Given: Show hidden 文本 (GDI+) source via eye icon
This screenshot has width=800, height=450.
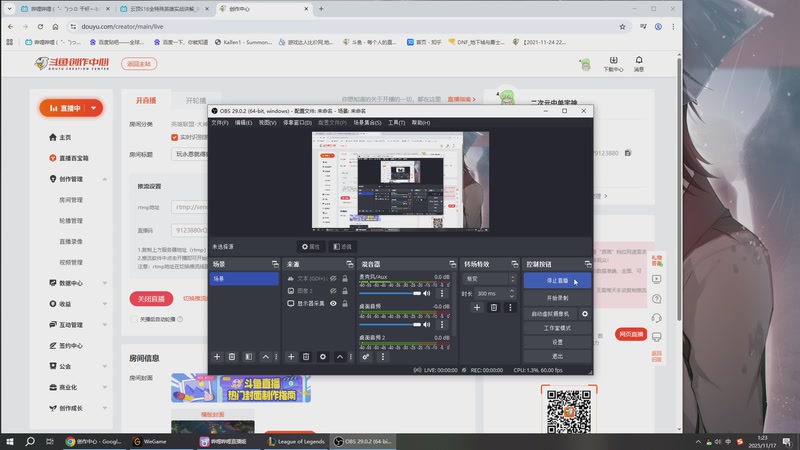Looking at the screenshot, I should point(333,279).
